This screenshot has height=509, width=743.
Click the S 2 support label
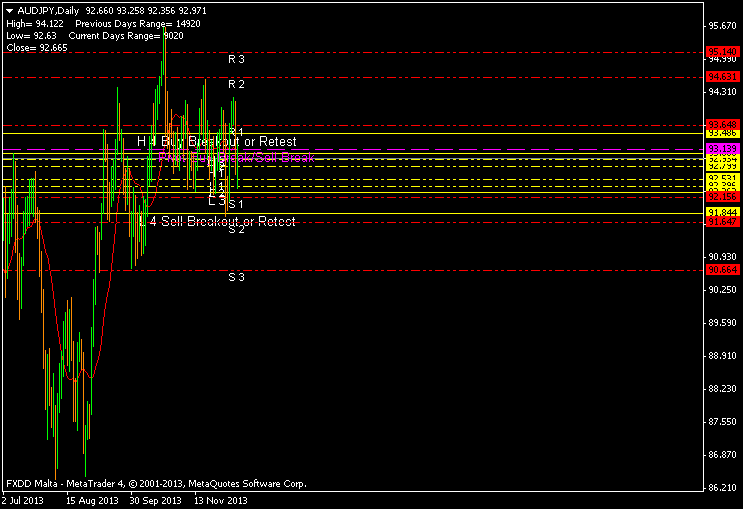[236, 230]
